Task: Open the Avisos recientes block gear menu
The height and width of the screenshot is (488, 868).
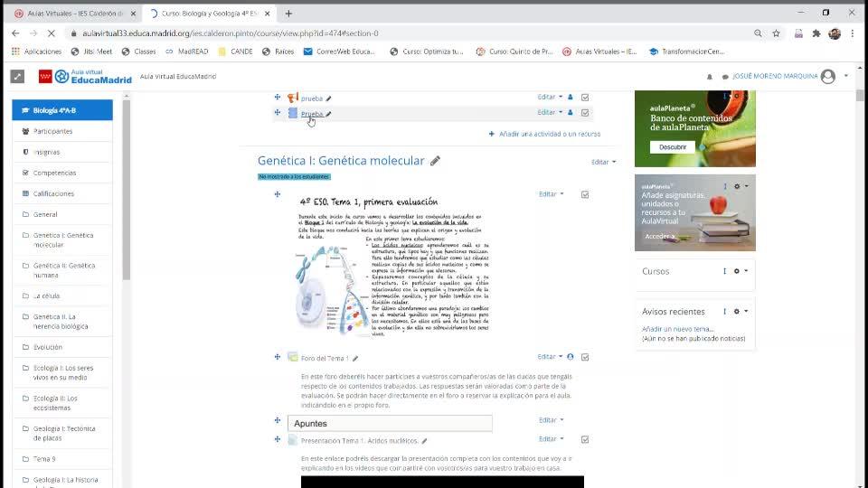Action: pyautogui.click(x=741, y=312)
